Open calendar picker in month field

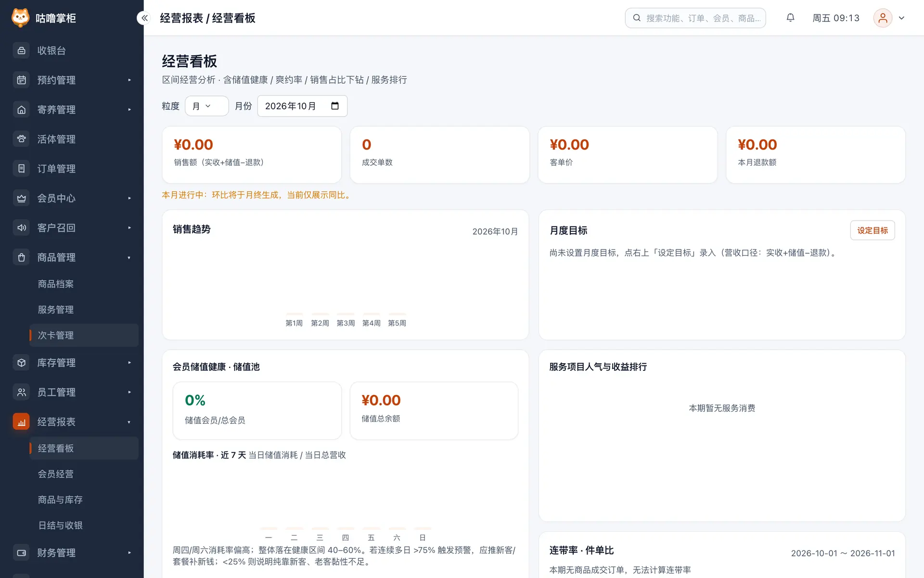[x=335, y=106]
